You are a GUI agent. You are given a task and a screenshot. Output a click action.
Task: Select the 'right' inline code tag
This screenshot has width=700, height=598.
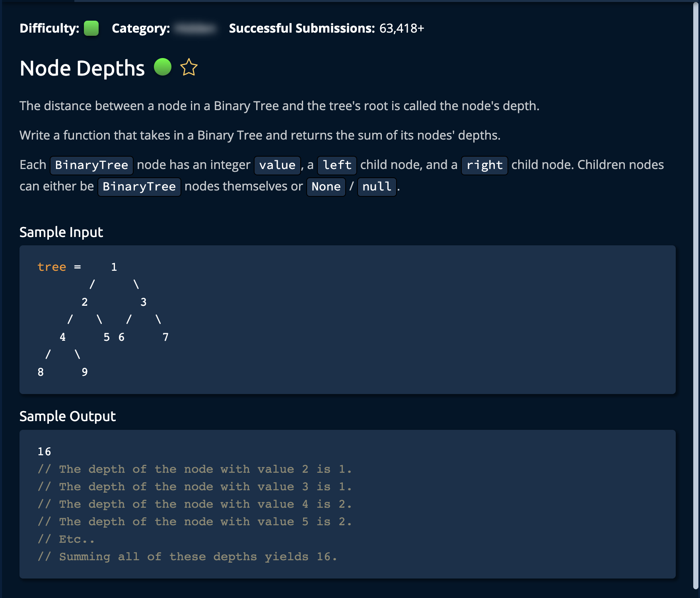(484, 165)
